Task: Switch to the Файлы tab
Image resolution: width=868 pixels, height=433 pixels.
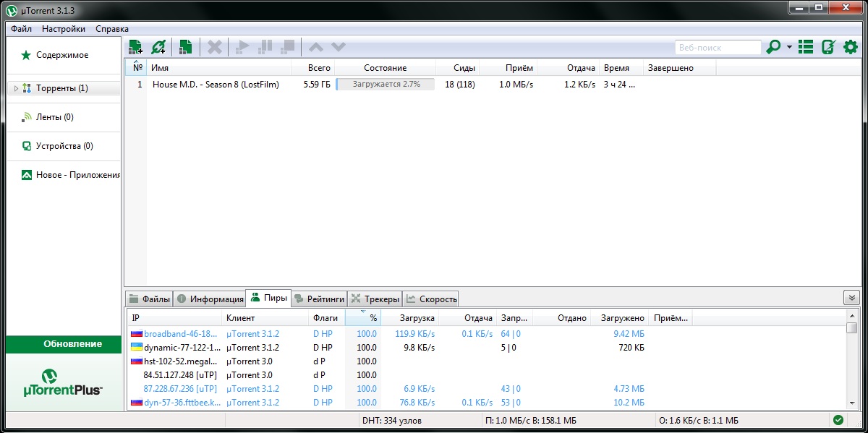Action: (x=149, y=299)
